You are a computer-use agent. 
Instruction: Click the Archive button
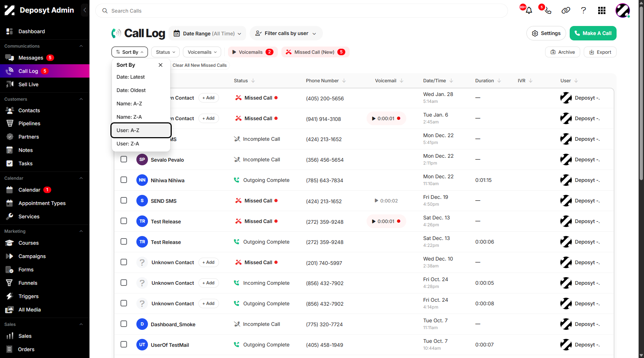click(x=562, y=52)
